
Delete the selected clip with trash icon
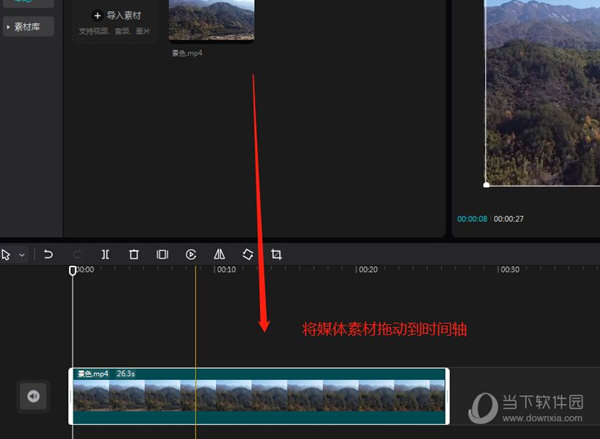pos(134,255)
